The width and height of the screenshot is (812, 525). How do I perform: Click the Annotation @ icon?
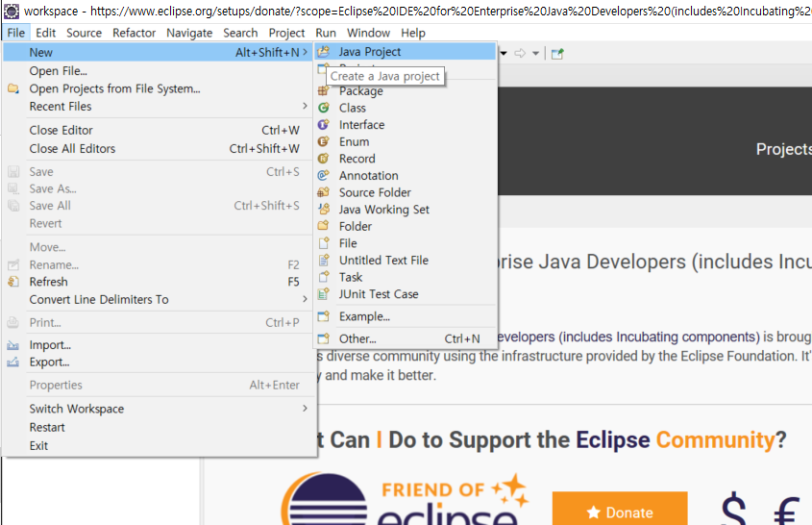[x=324, y=175]
